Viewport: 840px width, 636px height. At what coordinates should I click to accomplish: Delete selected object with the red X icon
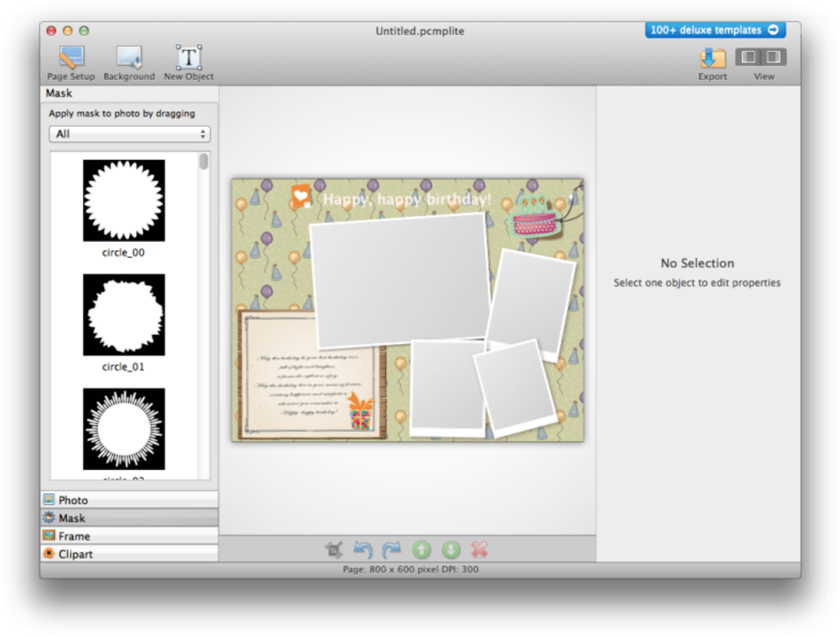tap(479, 550)
